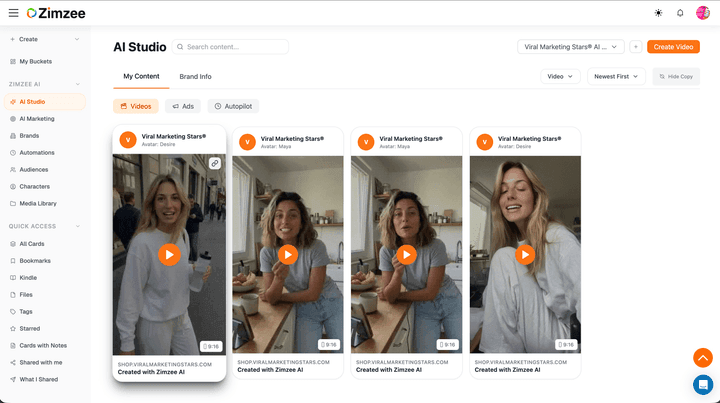
Task: Click the Zimzee logo
Action: 56,13
